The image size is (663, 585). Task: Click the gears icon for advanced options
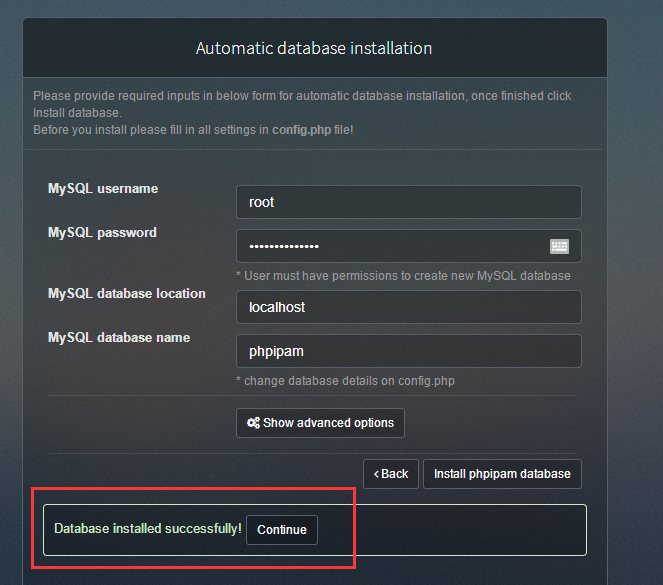254,423
